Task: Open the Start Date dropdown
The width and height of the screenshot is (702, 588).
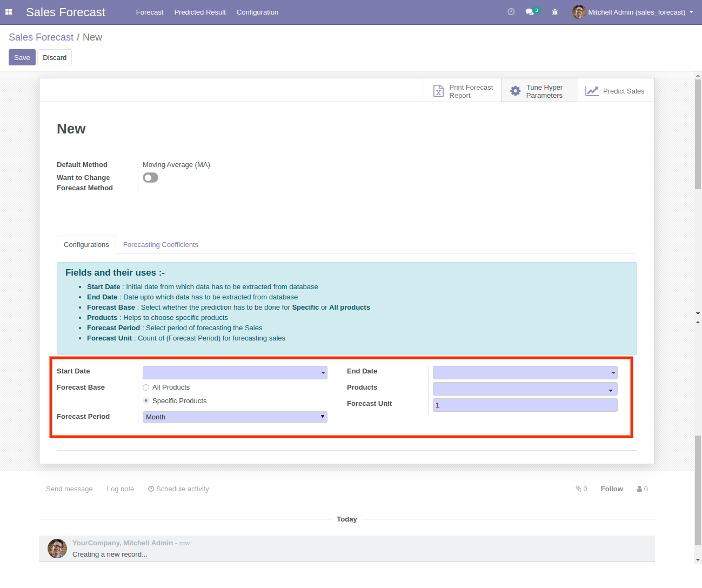Action: click(x=235, y=373)
